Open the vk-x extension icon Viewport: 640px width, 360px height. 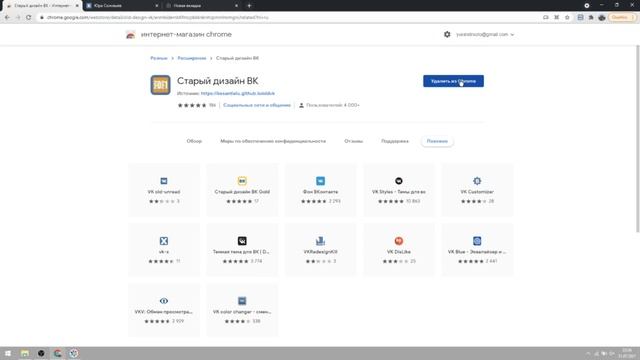point(164,241)
